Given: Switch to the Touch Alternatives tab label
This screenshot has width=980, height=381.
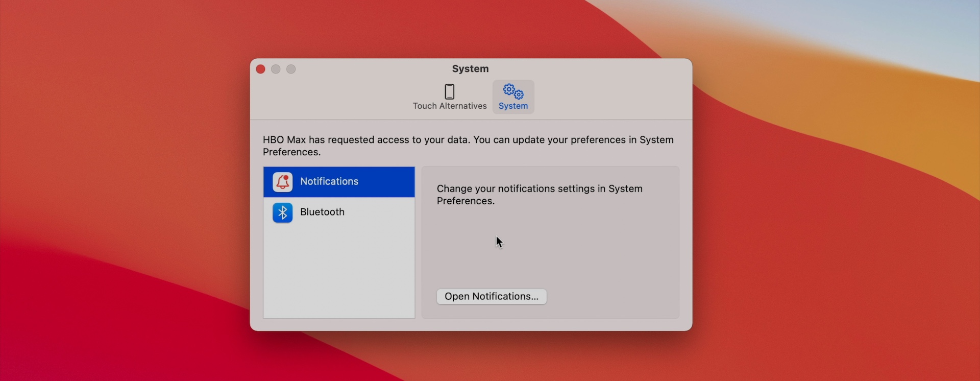Looking at the screenshot, I should [x=449, y=106].
